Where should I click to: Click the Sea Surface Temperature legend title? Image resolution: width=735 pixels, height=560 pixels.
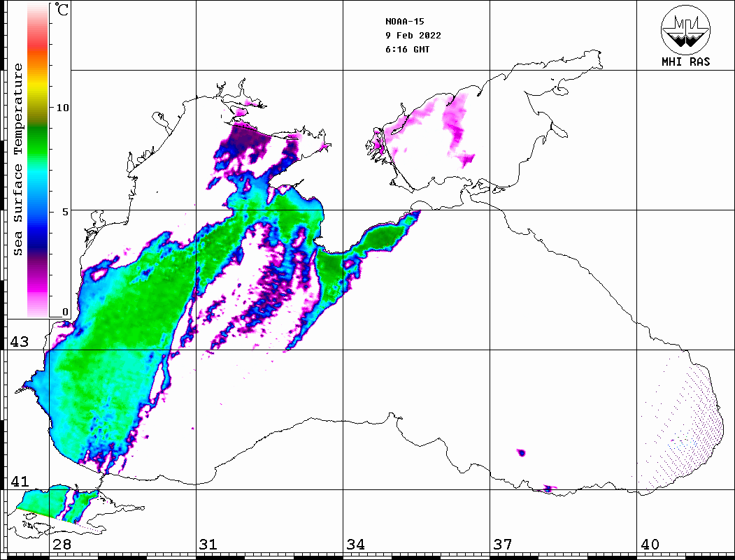[17, 160]
